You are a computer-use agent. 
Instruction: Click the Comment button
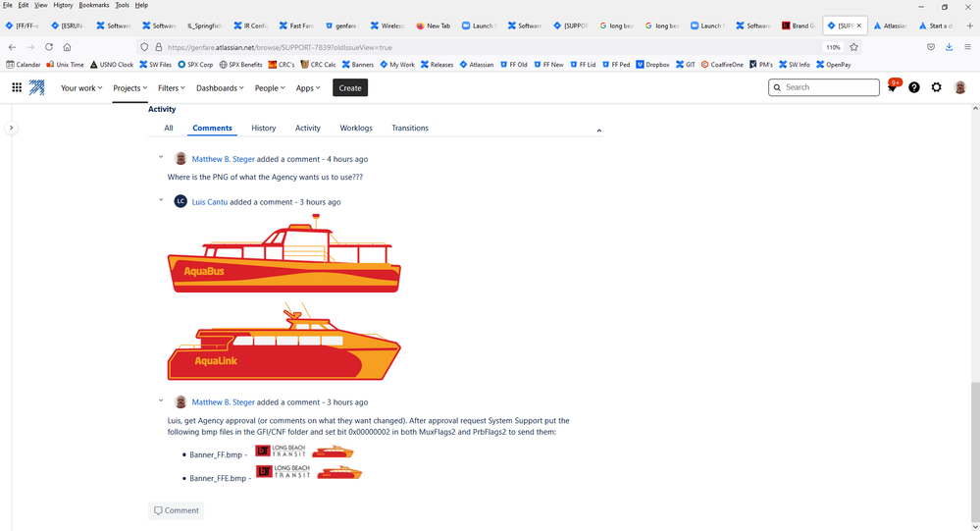(x=177, y=510)
